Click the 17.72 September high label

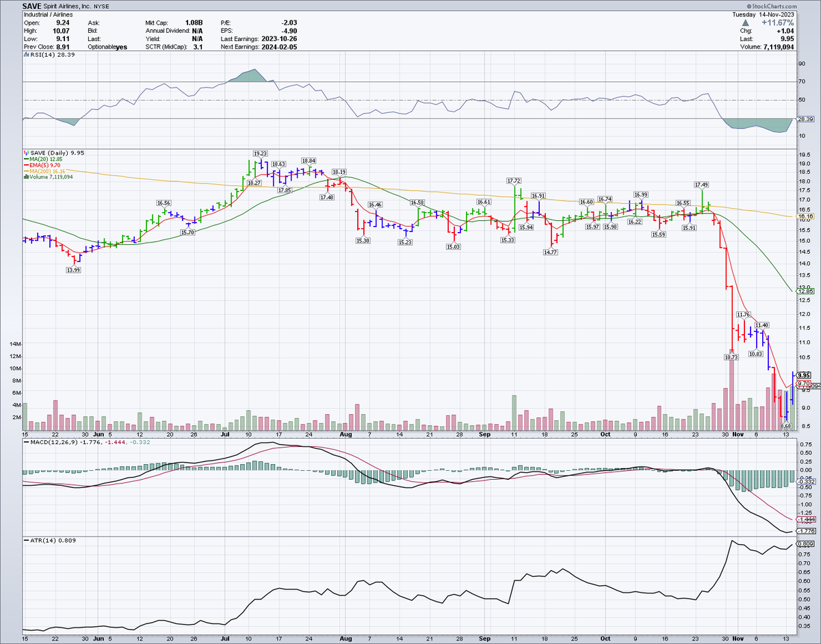(514, 181)
